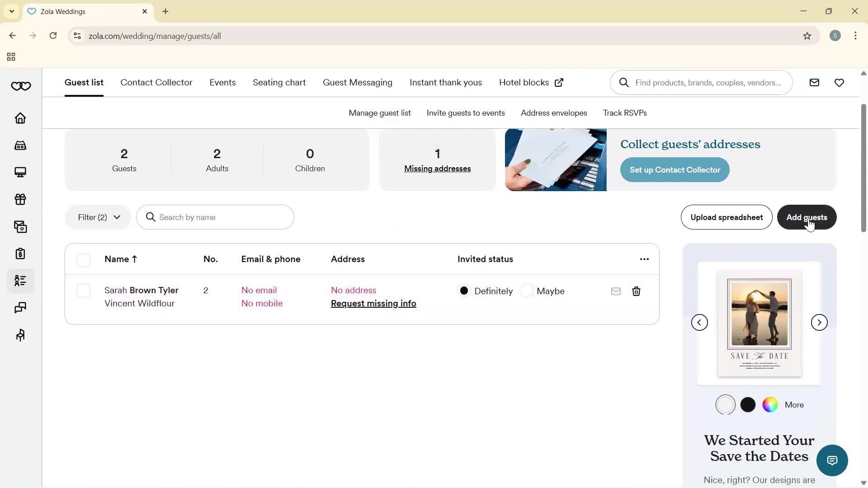Select the venues icon in sidebar
Viewport: 868px width, 488px height.
click(x=20, y=145)
